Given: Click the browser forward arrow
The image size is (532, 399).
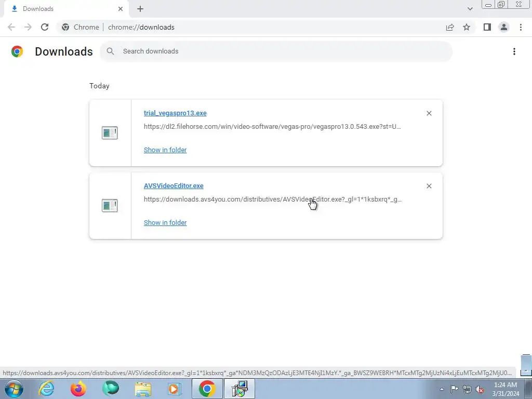Looking at the screenshot, I should tap(28, 27).
